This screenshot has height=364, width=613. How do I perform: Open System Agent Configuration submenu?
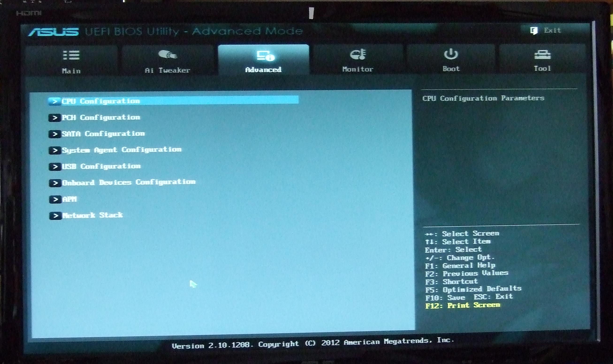tap(122, 150)
